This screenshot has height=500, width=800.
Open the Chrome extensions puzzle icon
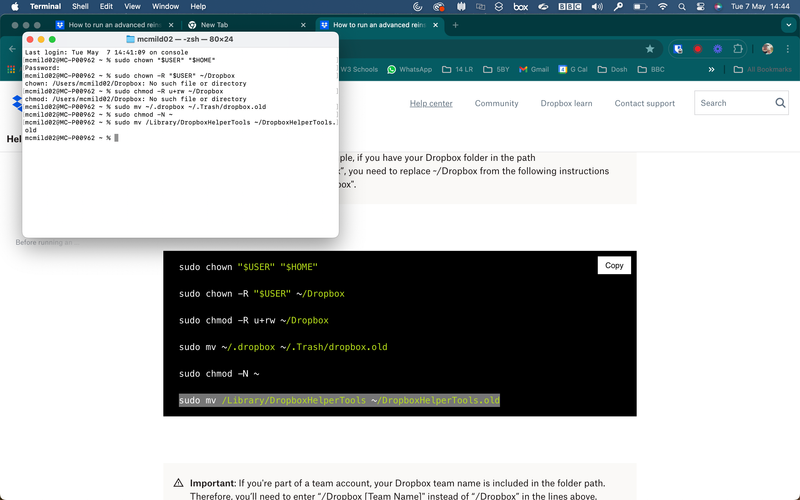[739, 48]
